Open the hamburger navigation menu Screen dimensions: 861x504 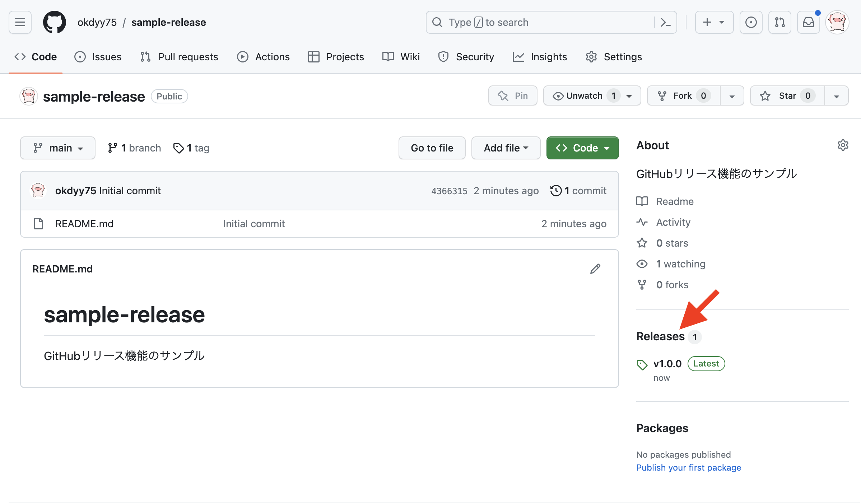pos(20,22)
